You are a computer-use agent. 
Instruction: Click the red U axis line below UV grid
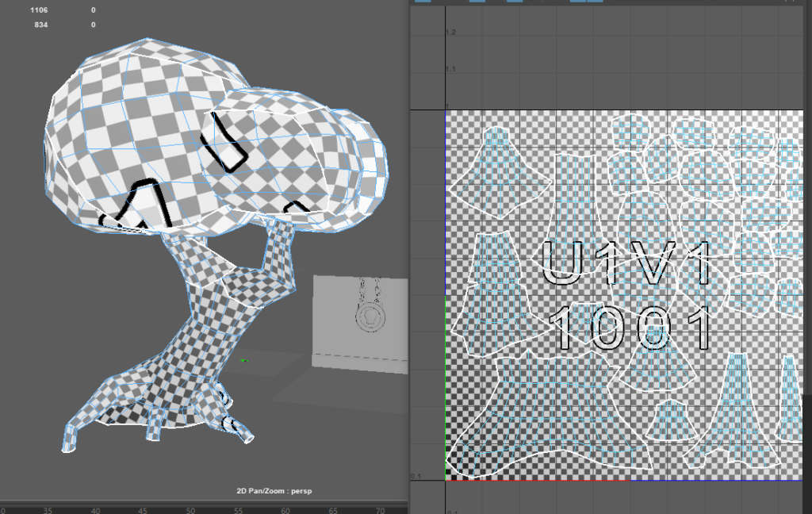539,480
